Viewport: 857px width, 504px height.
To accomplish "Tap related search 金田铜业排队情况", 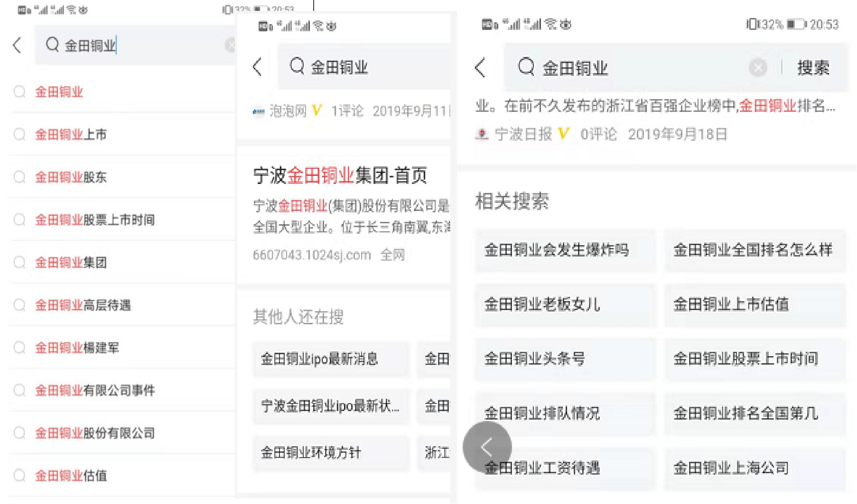I will click(x=565, y=413).
